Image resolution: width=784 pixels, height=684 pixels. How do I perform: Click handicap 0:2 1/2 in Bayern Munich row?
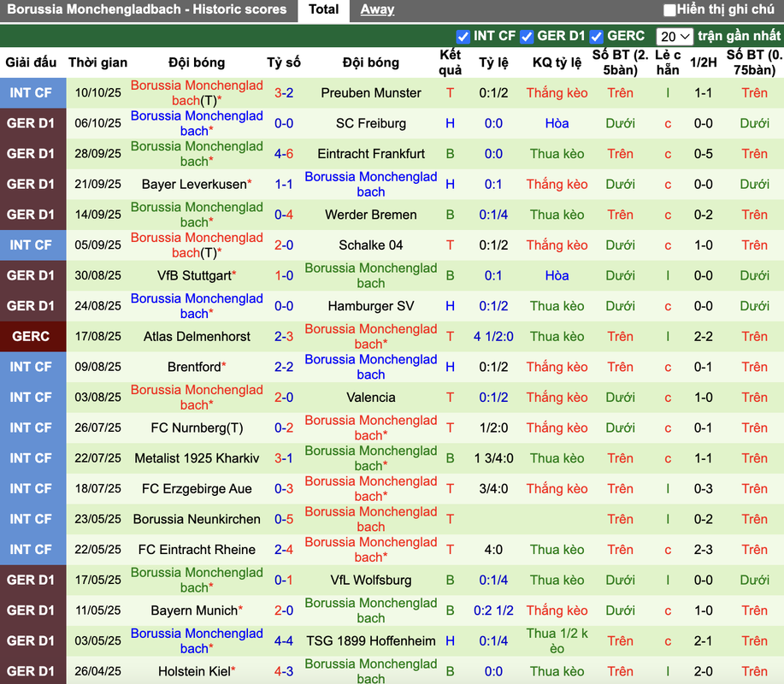(493, 611)
